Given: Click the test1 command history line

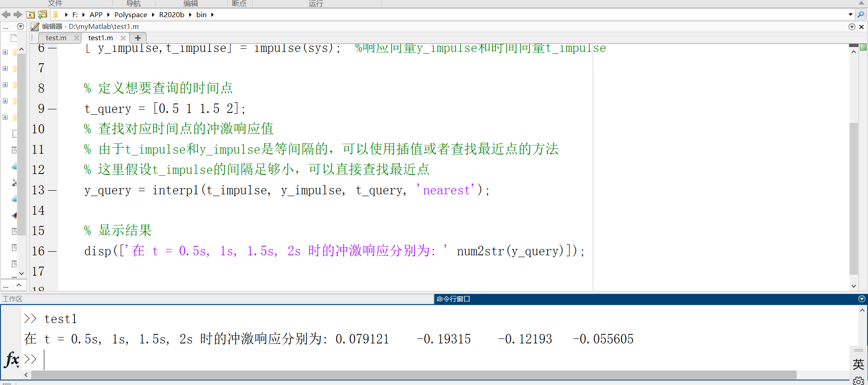Looking at the screenshot, I should [61, 319].
